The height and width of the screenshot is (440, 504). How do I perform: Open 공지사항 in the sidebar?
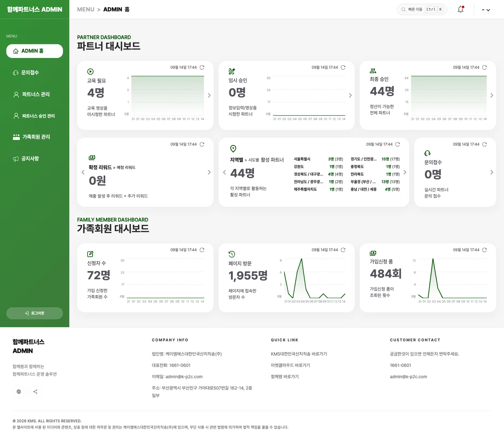pos(35,159)
